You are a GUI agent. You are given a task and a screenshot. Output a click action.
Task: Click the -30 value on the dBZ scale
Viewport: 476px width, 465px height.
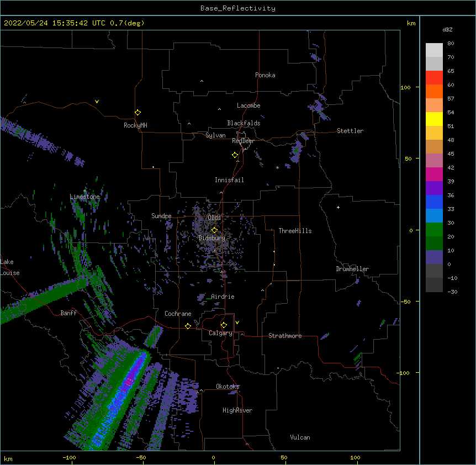click(452, 292)
